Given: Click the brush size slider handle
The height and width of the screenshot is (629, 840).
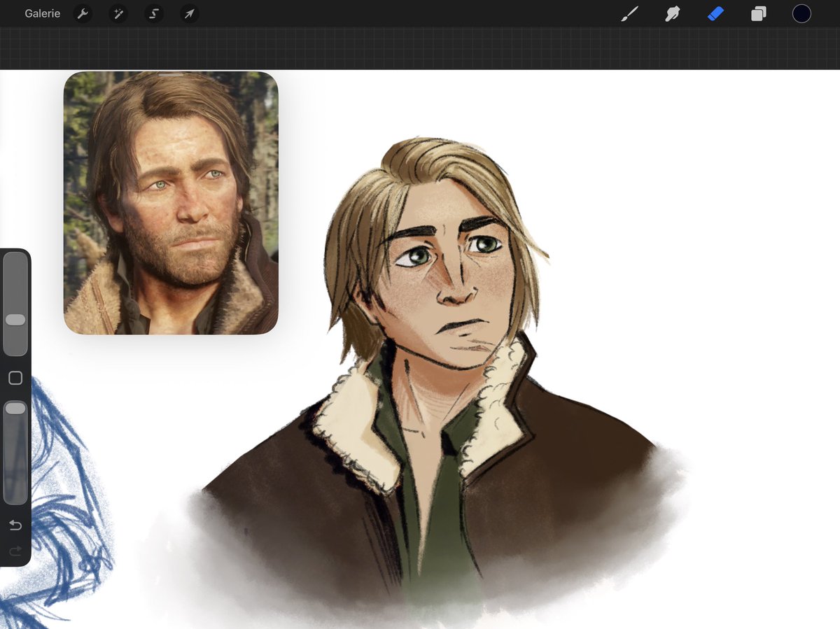Looking at the screenshot, I should tap(15, 319).
